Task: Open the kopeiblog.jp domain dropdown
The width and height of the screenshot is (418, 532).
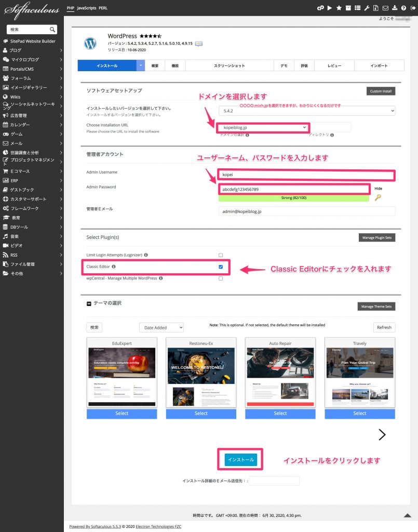Action: pyautogui.click(x=263, y=127)
